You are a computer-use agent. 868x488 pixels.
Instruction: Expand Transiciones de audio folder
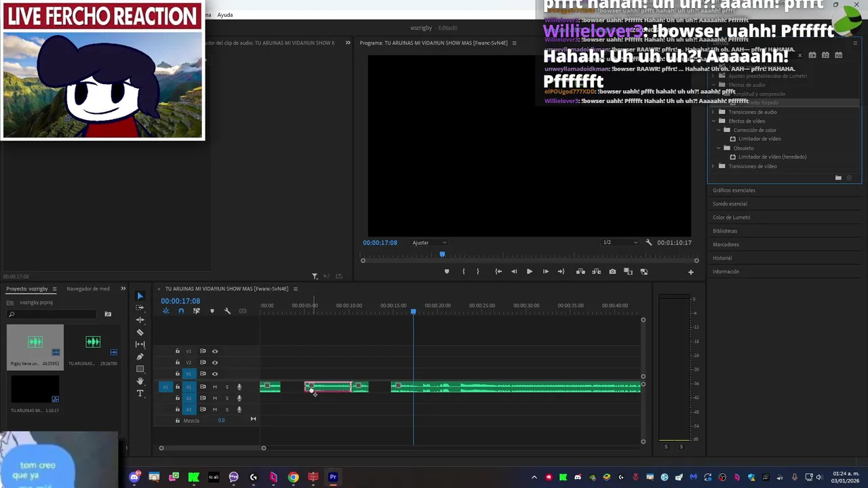(x=713, y=112)
